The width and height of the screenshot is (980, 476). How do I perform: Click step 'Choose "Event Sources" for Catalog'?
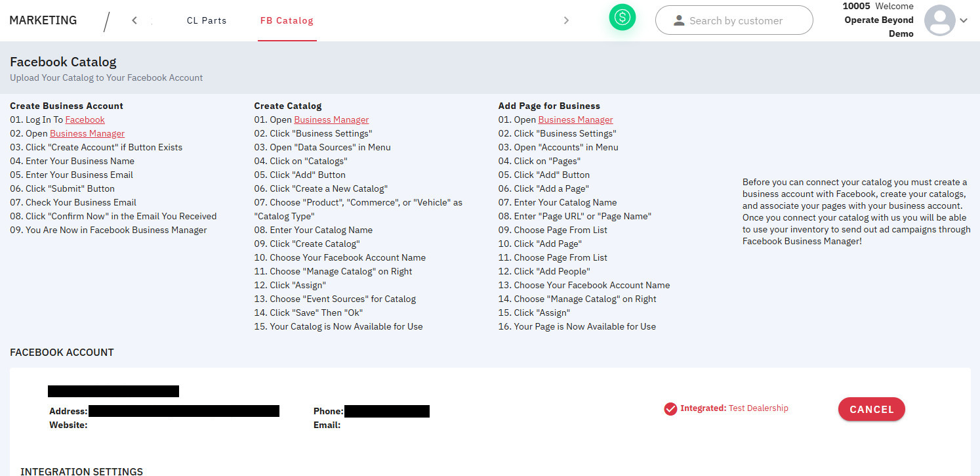point(335,299)
